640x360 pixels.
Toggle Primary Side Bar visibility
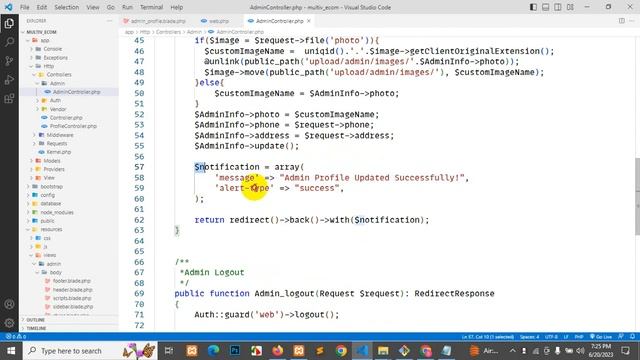point(533,7)
